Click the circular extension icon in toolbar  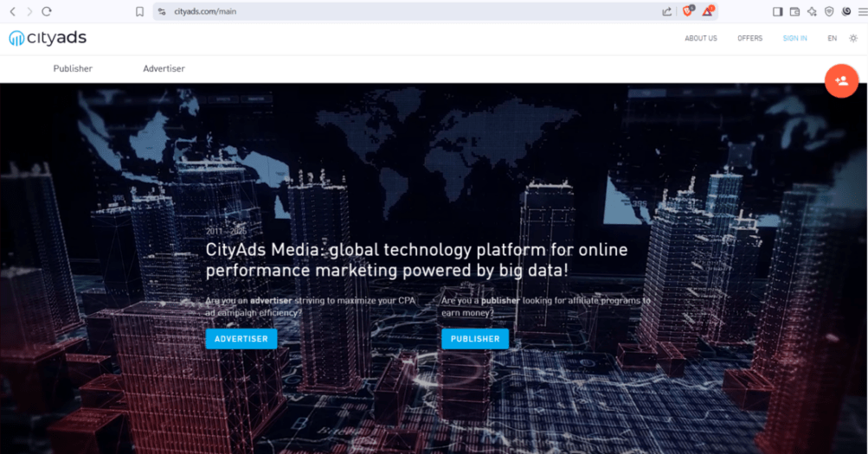click(845, 11)
